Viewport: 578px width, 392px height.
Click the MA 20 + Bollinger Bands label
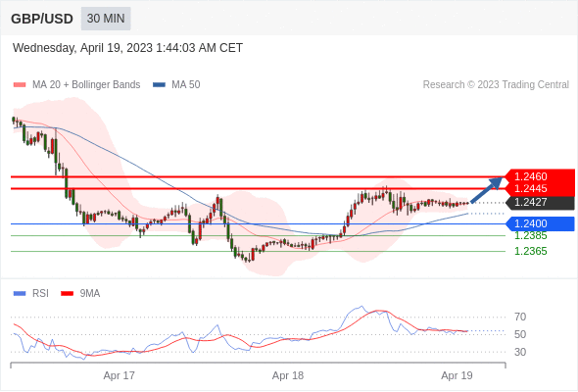tap(86, 85)
